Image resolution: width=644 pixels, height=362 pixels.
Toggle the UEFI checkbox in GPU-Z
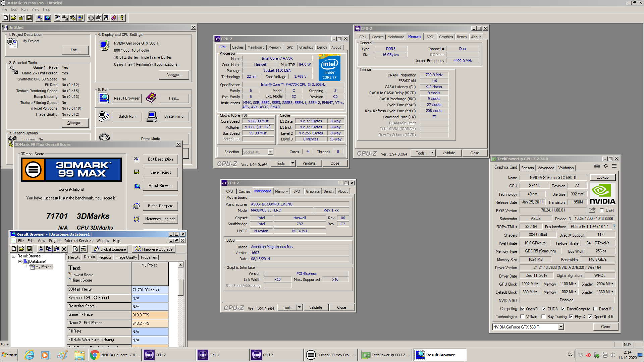602,210
